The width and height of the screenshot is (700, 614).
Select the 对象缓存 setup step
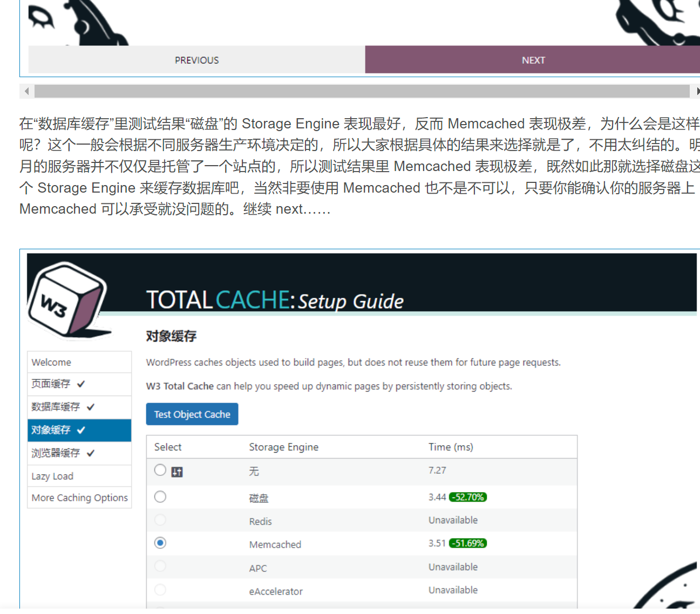point(79,430)
